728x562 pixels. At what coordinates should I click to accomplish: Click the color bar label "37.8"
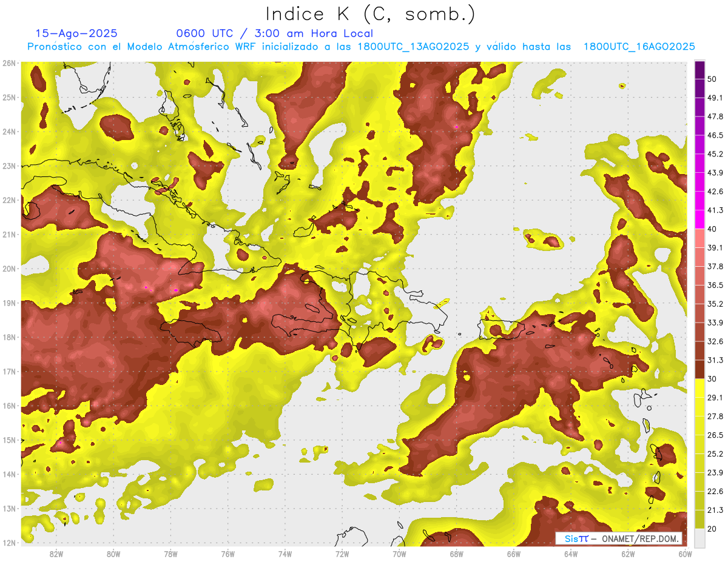715,266
